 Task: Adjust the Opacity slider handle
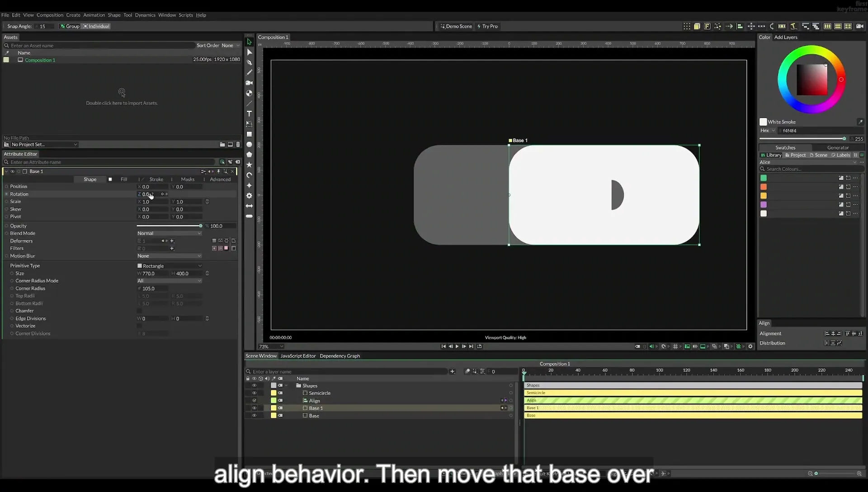point(201,226)
